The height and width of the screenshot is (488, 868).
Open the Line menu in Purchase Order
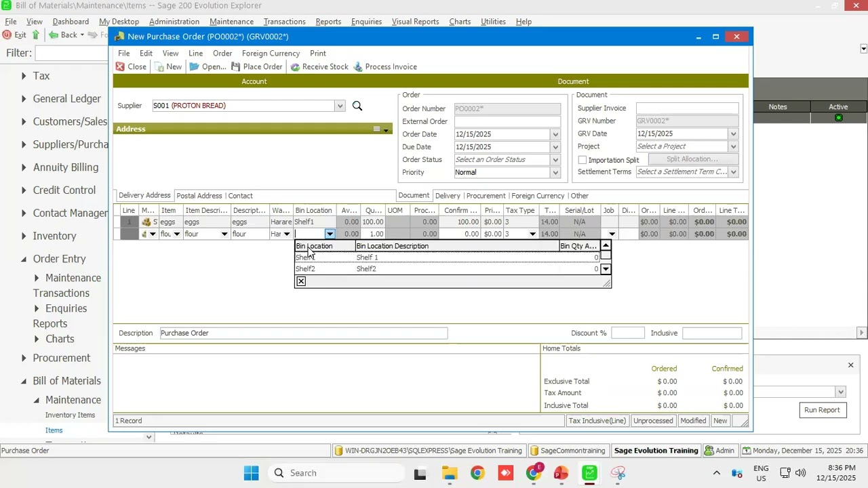point(195,53)
